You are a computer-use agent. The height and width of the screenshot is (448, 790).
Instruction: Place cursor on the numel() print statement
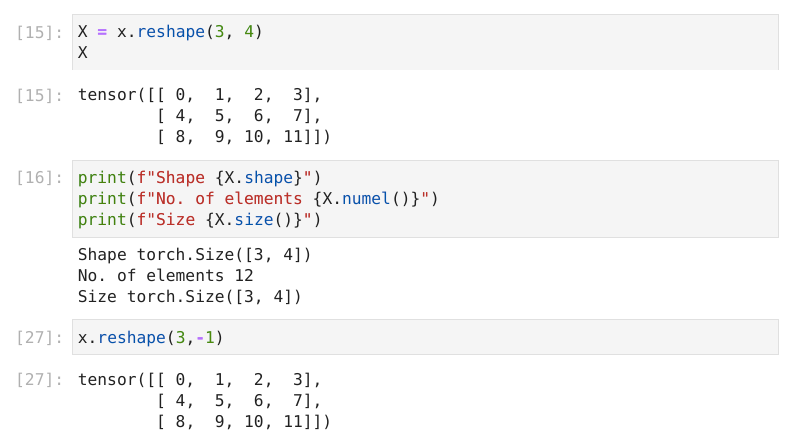point(258,199)
